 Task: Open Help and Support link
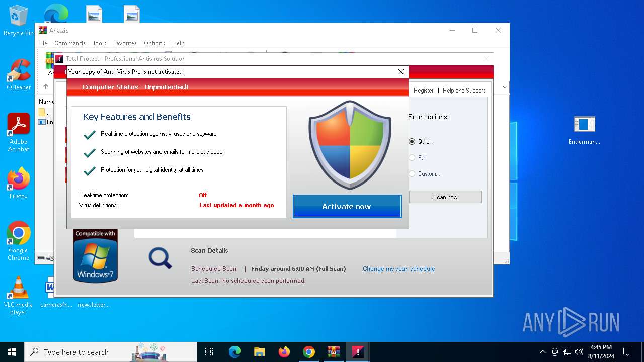(x=463, y=90)
